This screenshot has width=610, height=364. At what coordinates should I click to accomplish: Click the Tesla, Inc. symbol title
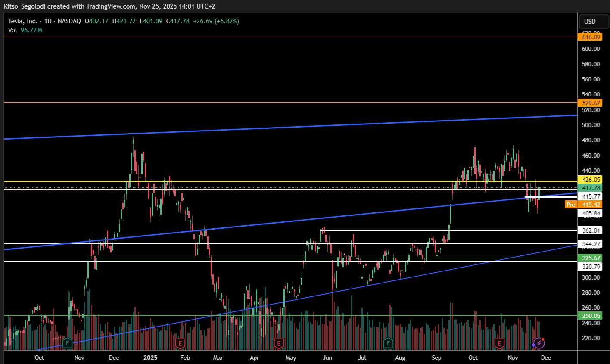pyautogui.click(x=22, y=21)
